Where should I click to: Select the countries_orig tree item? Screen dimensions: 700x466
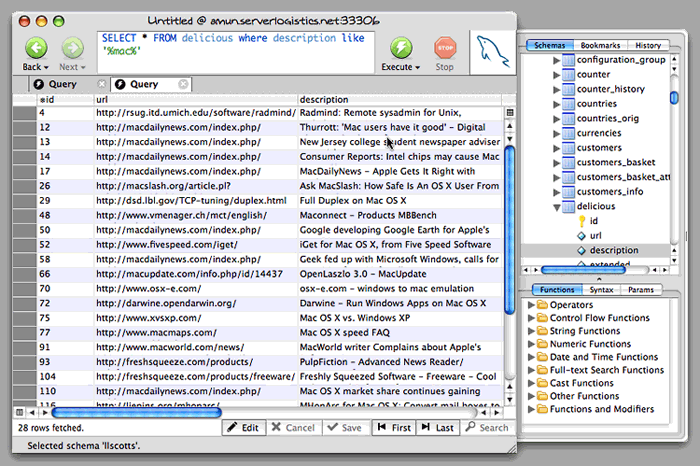[x=608, y=119]
